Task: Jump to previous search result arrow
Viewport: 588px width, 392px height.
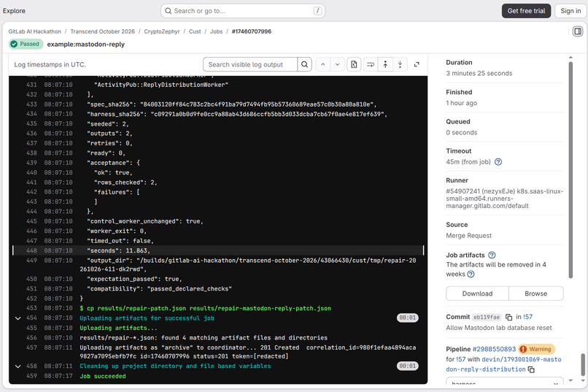Action: point(323,64)
